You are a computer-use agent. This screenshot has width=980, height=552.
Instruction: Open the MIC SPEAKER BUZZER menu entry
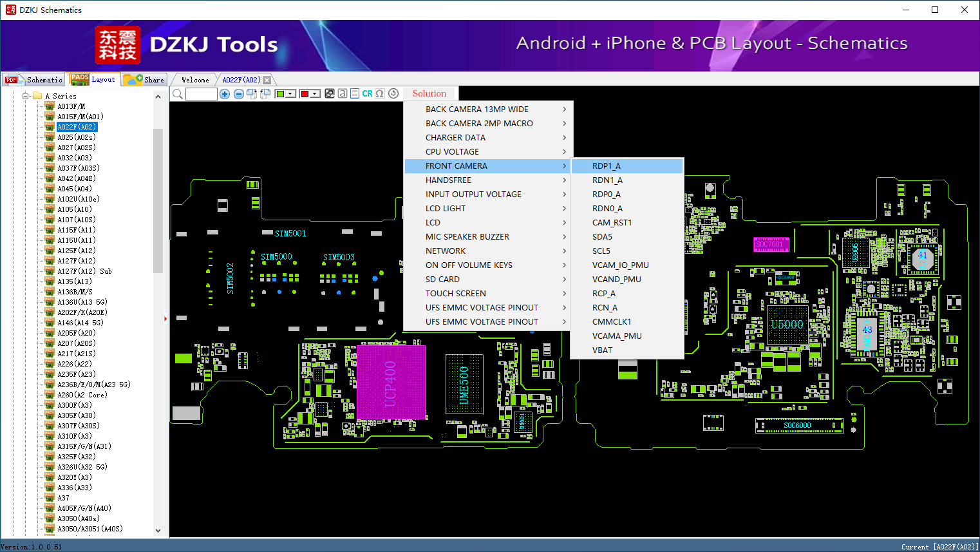tap(487, 237)
